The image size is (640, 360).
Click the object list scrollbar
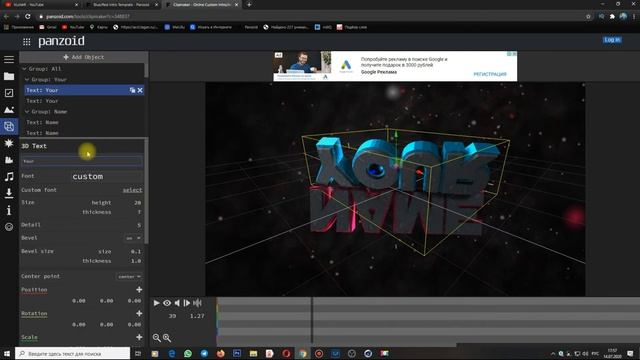pyautogui.click(x=146, y=70)
